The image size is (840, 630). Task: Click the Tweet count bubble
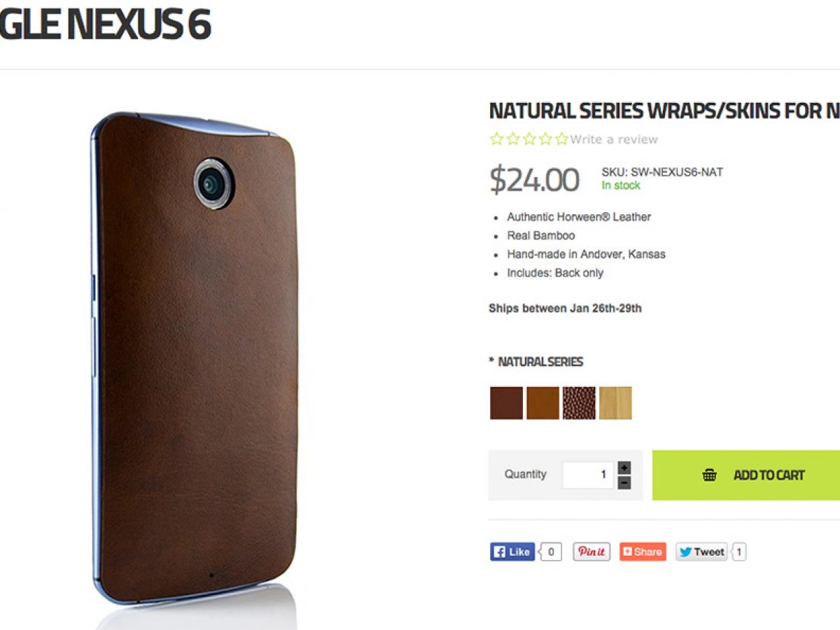coord(739,552)
